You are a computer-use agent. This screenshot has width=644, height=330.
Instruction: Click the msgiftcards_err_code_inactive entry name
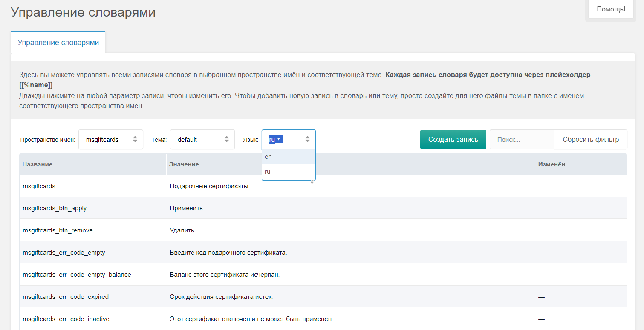(66, 319)
